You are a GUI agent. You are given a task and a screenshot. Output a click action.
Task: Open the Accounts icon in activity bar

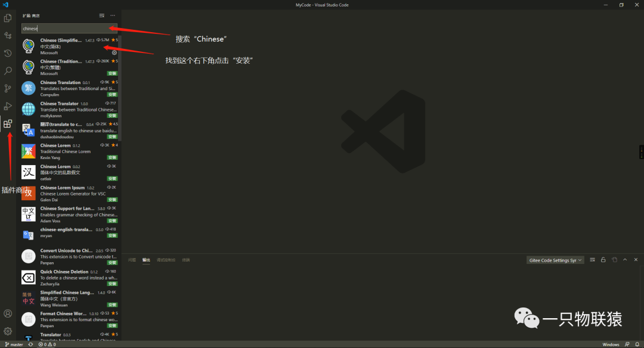(x=8, y=313)
